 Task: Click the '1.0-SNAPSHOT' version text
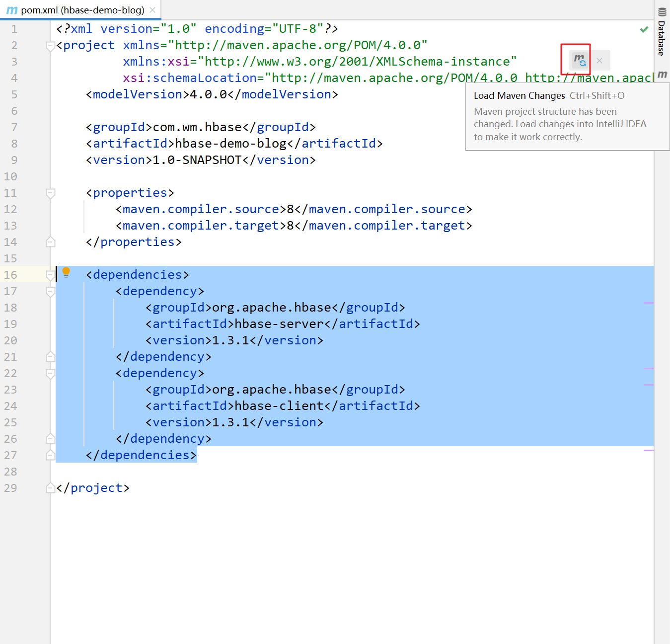pos(197,160)
